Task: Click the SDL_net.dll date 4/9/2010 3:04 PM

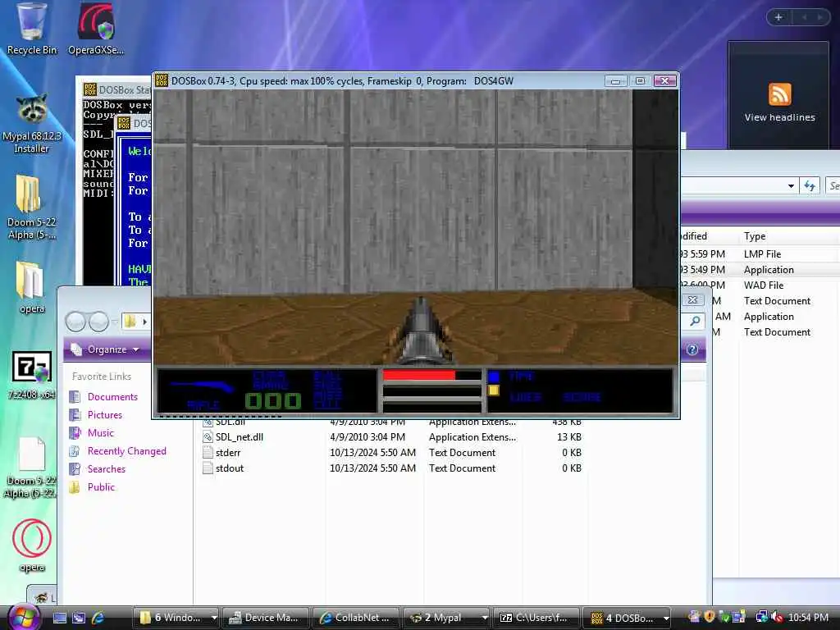Action: [x=367, y=437]
